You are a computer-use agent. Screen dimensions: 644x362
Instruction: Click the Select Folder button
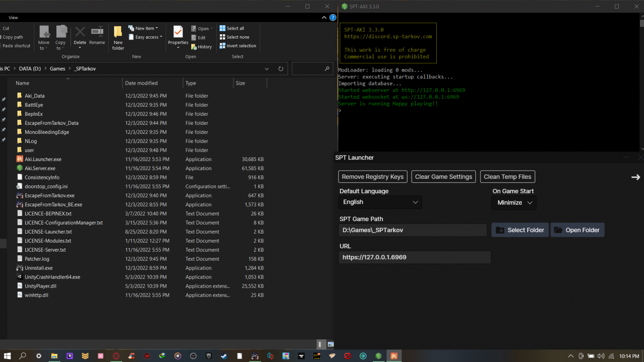coord(520,230)
